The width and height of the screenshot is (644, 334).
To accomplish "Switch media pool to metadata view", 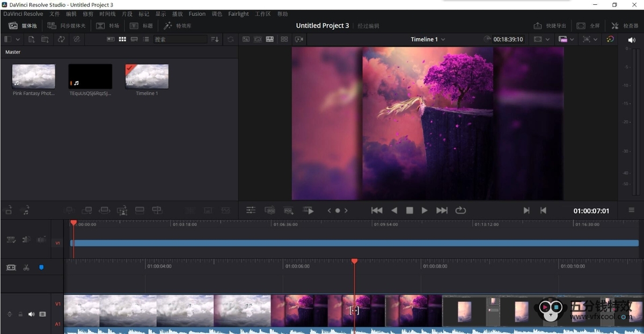I will click(111, 39).
